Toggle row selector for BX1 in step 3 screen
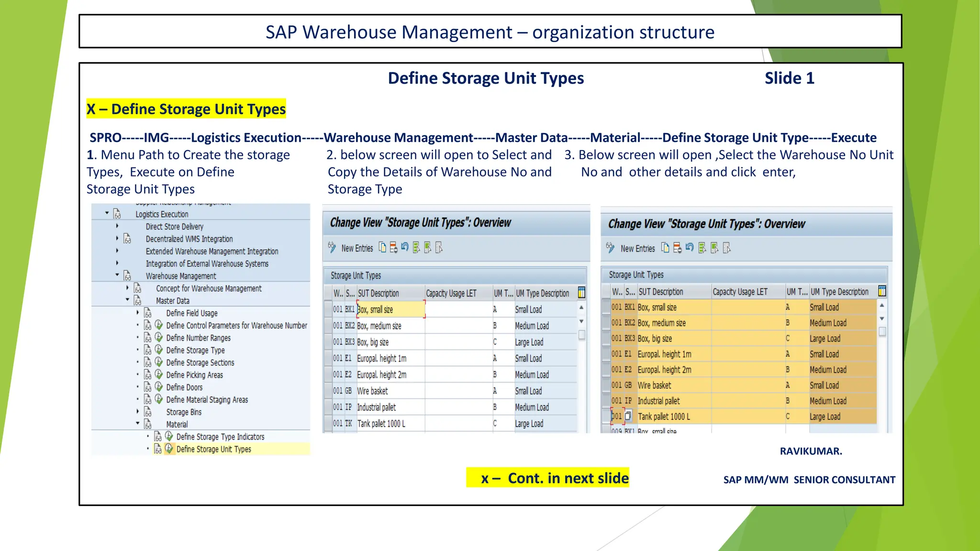 pos(606,307)
